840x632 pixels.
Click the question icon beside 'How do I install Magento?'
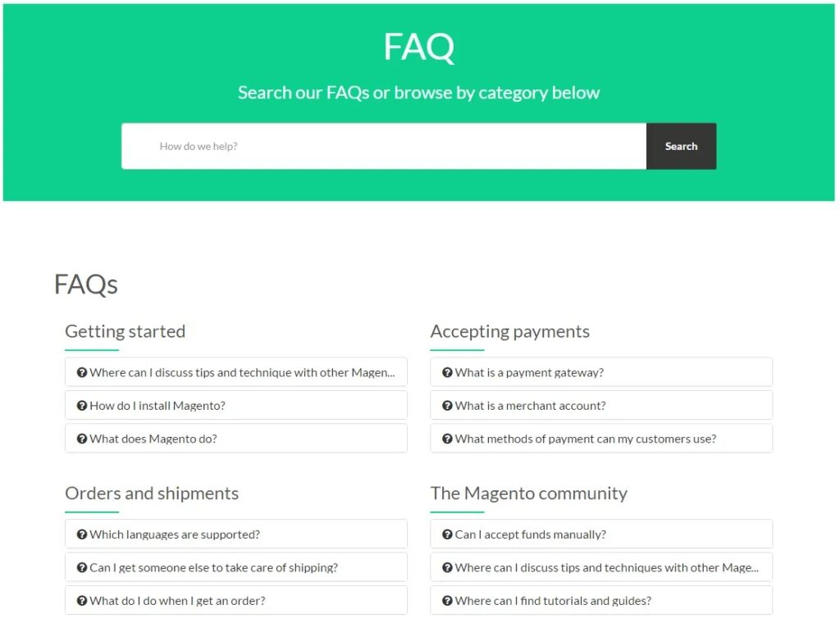82,406
